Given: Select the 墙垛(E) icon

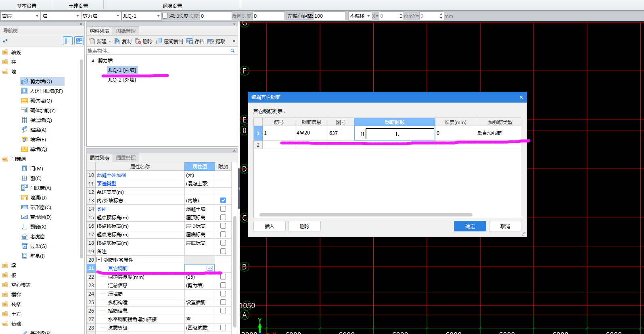Looking at the screenshot, I should 25,139.
